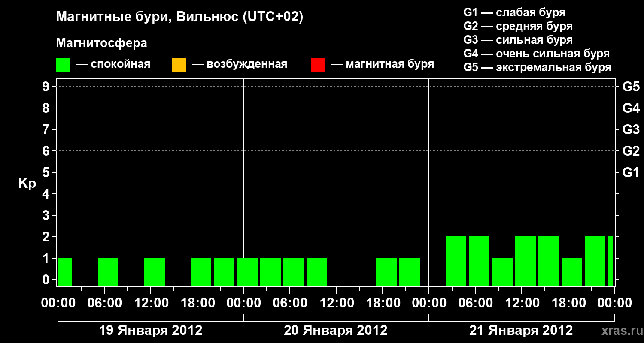
Task: Click the 'Kp' axis label
Action: click(x=27, y=184)
